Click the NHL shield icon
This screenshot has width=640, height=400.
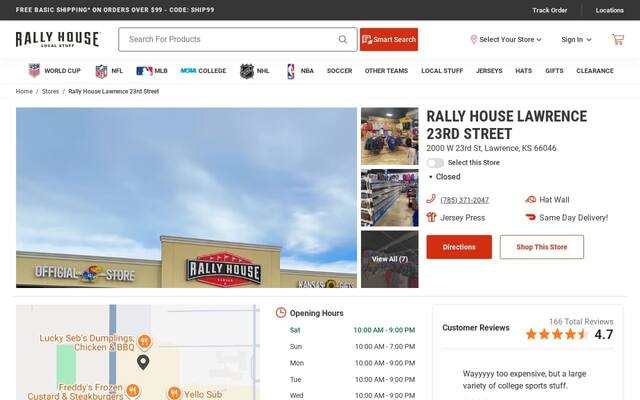point(247,71)
